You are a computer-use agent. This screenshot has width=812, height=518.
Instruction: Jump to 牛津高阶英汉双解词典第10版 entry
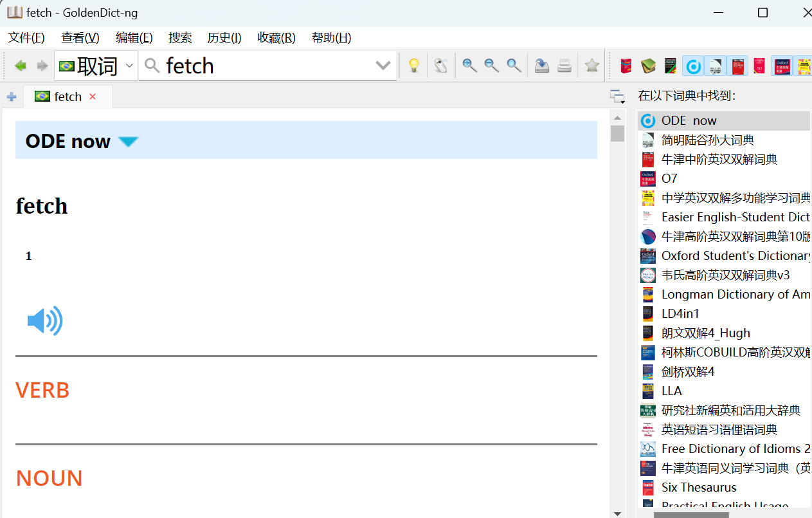[724, 236]
